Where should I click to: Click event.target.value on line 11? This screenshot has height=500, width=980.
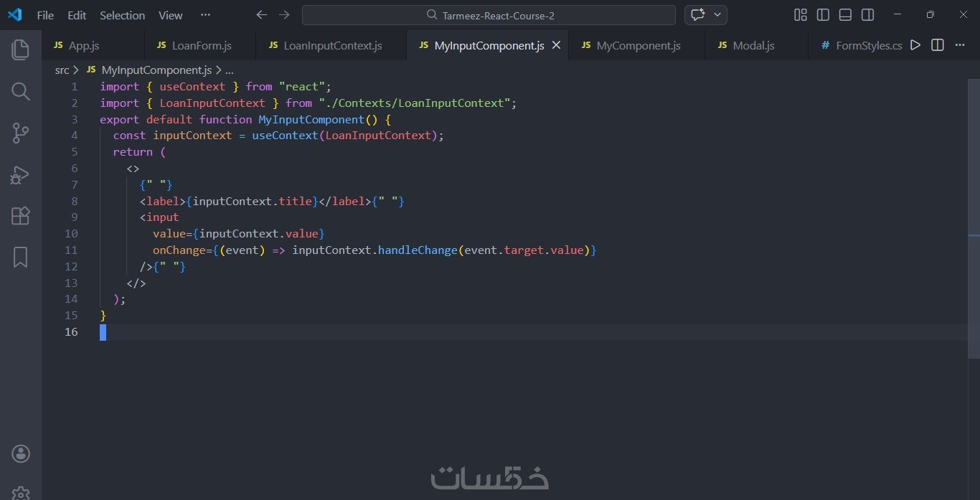pos(524,250)
